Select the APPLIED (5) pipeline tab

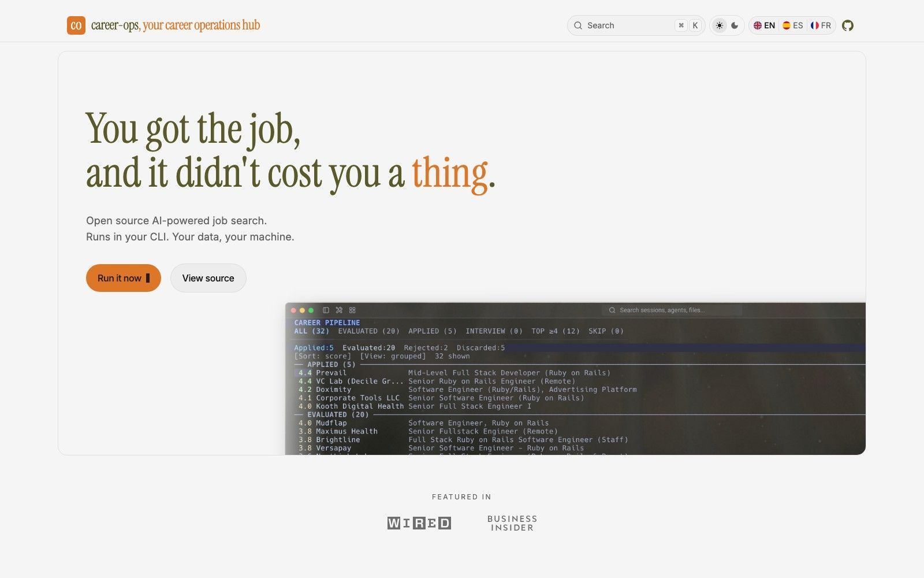click(x=433, y=331)
